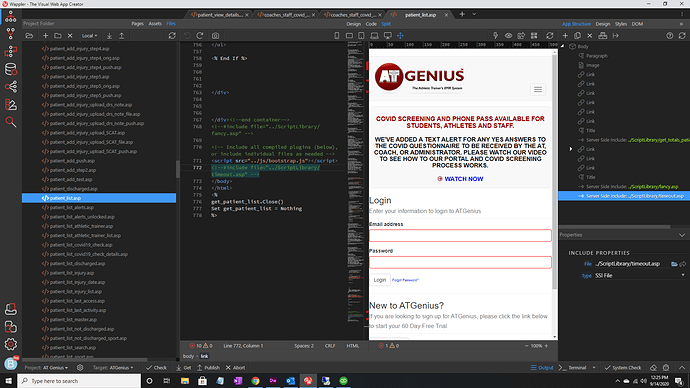Click the help question mark icon

coord(669,36)
